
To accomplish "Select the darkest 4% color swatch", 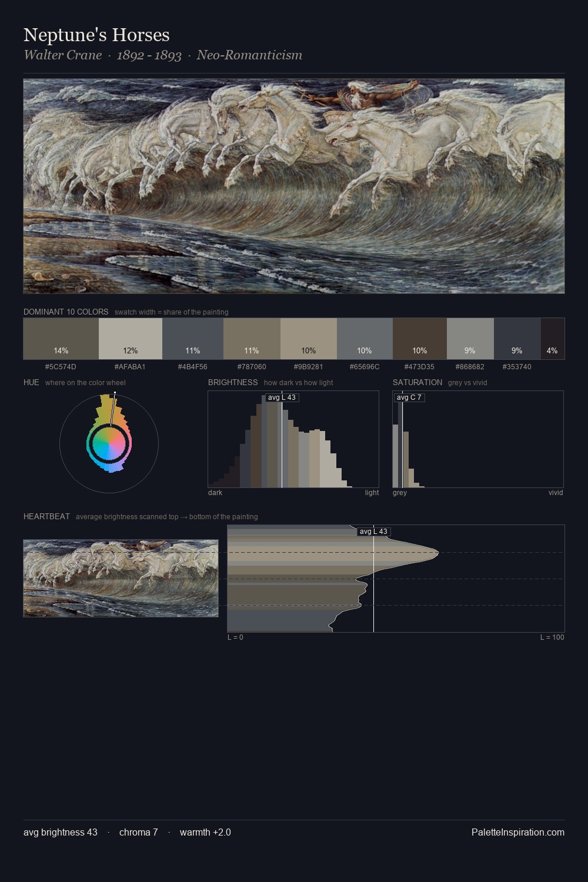I will coord(552,339).
